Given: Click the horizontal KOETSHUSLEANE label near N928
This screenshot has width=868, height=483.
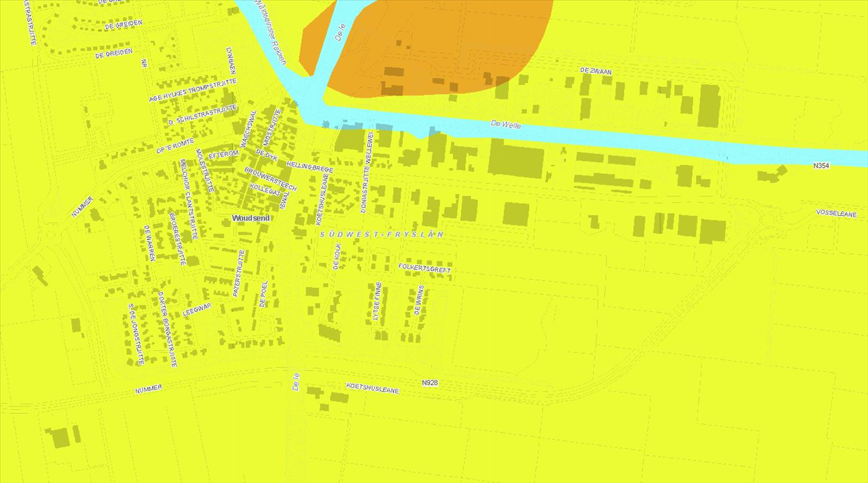Looking at the screenshot, I should pos(373,388).
